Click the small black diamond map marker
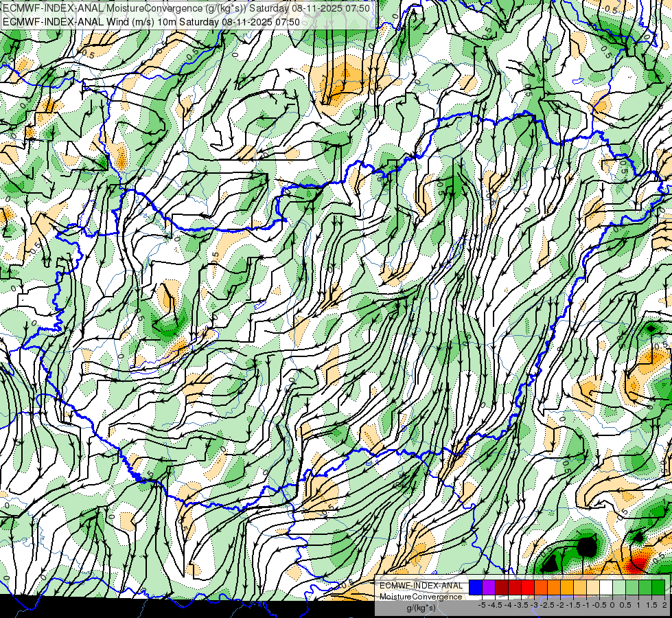Viewport: 672px width, 618px height. tap(651, 329)
